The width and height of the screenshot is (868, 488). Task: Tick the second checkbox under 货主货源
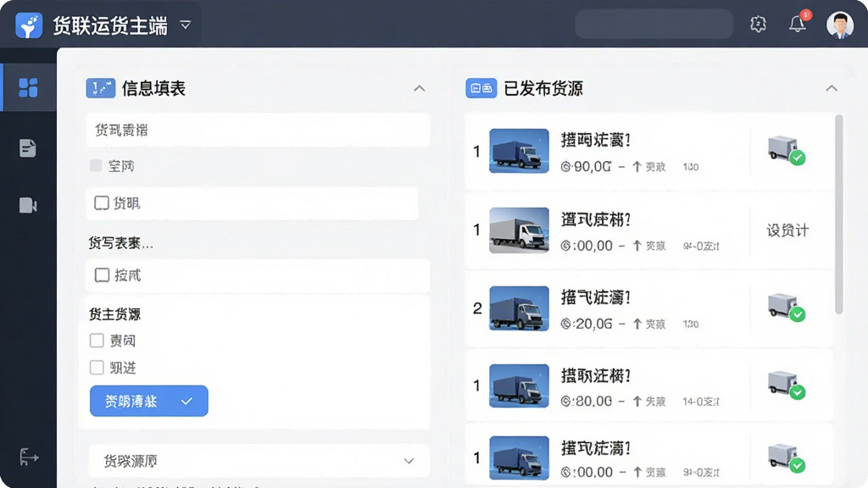click(x=97, y=368)
